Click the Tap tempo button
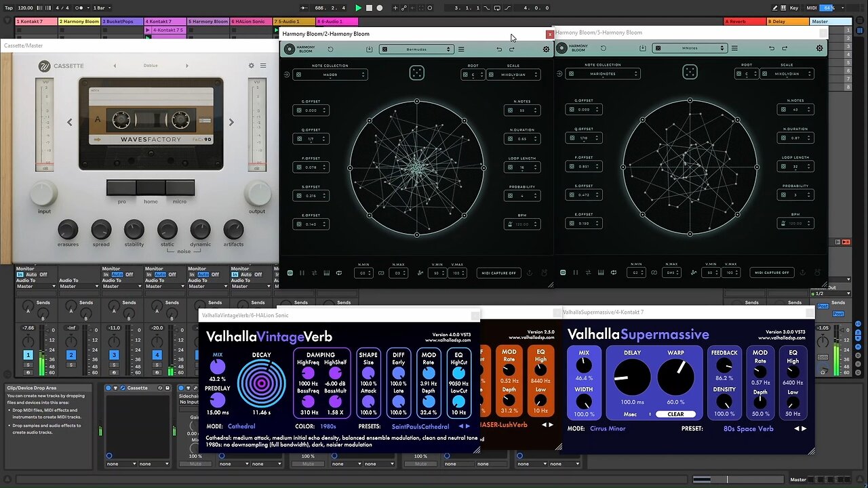Viewport: 868px width, 488px height. coord(9,8)
